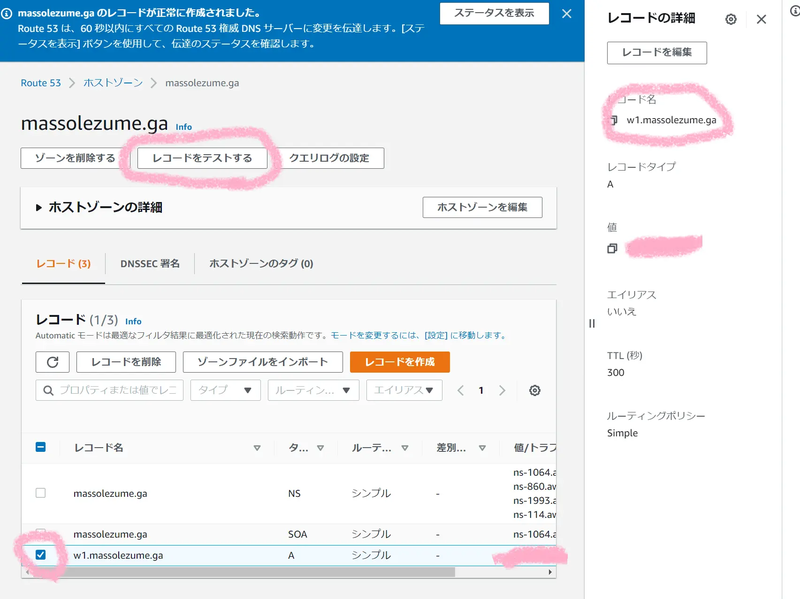Switch to the レコード (3) tab

(63, 264)
